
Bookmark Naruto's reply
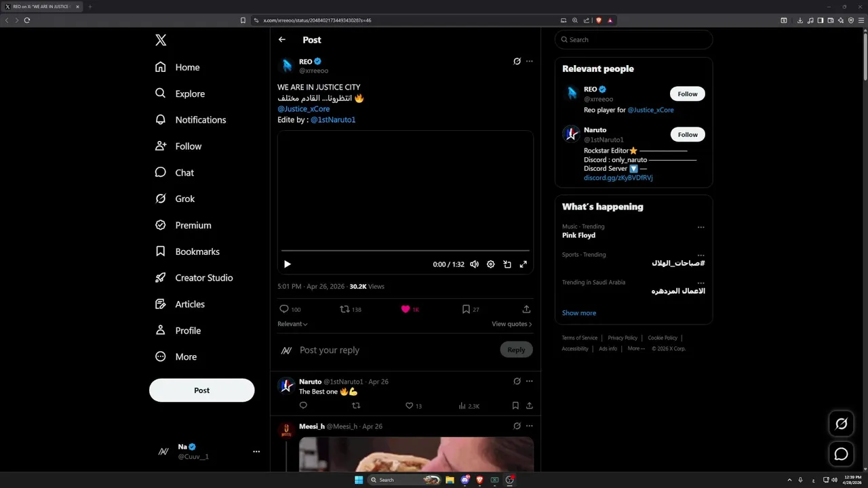tap(515, 406)
